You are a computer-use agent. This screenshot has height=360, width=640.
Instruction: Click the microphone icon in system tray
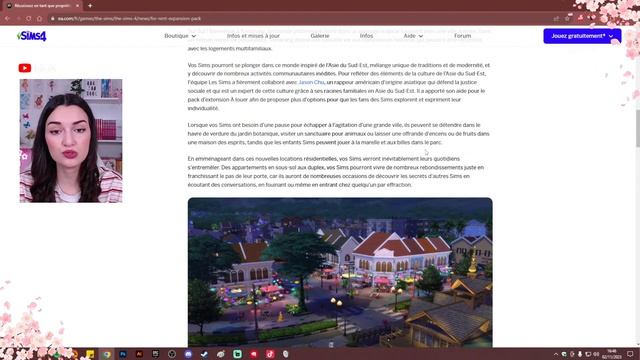(580, 354)
